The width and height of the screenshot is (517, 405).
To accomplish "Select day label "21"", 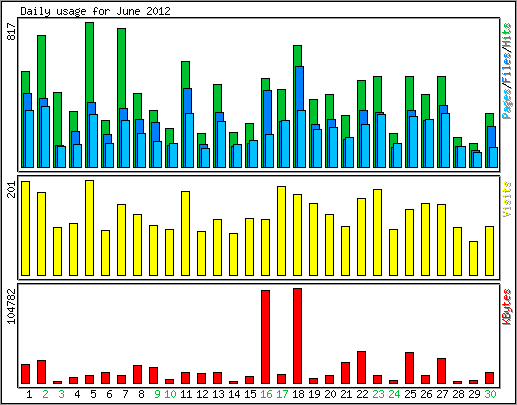I will [346, 394].
